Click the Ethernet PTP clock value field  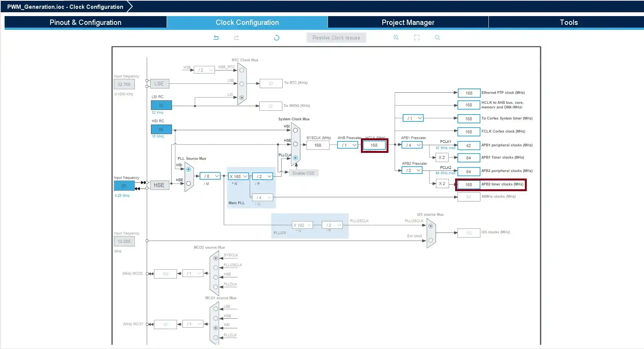[x=469, y=93]
